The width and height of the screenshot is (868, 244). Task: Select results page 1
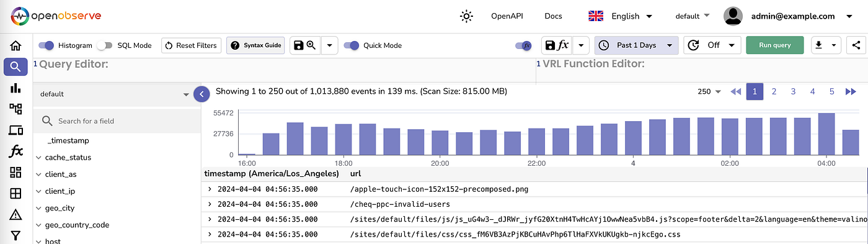(755, 91)
